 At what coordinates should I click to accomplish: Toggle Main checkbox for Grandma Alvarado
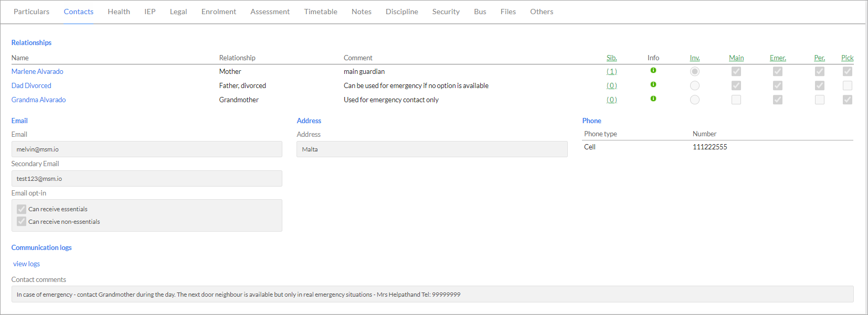(x=736, y=100)
